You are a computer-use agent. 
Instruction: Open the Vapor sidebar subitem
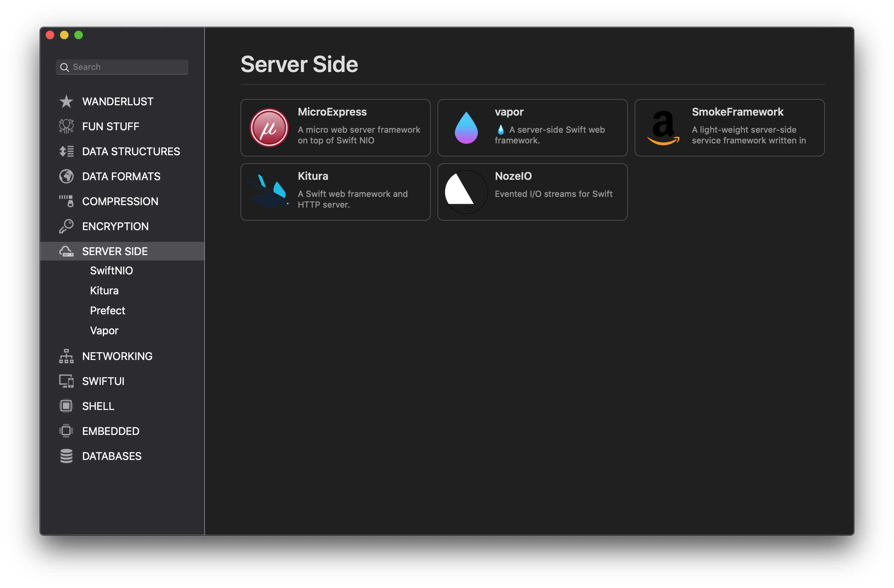click(104, 330)
